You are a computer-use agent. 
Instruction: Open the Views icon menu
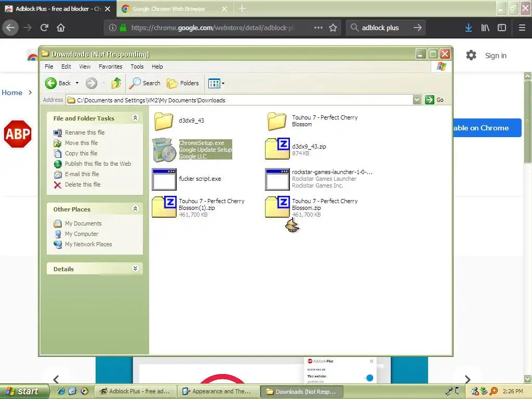click(x=215, y=83)
